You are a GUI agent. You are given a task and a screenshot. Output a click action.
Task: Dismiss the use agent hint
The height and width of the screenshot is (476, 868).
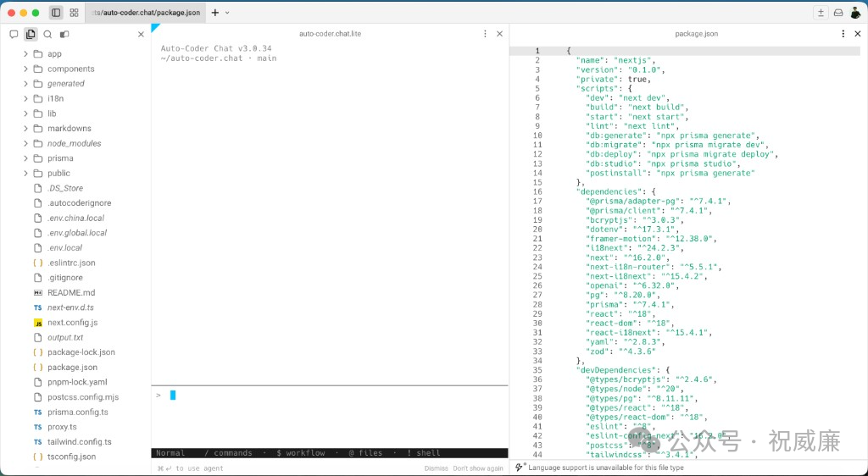click(x=437, y=468)
